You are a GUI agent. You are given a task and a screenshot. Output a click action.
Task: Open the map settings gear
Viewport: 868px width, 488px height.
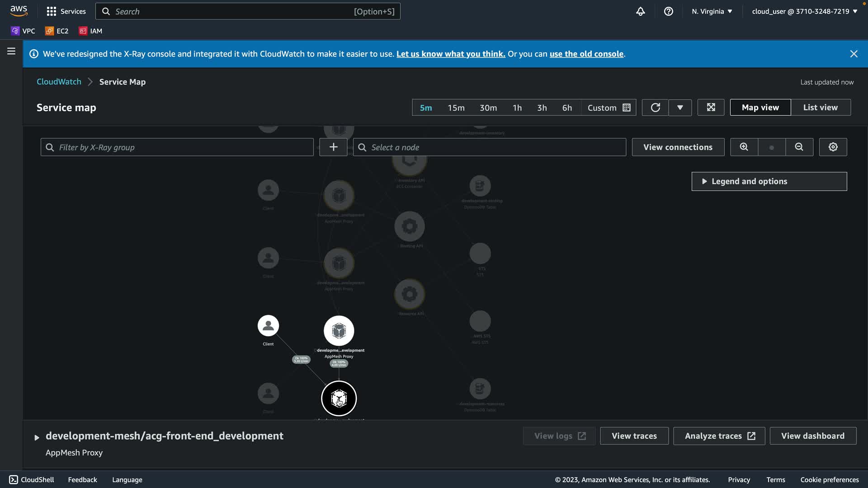(x=833, y=147)
